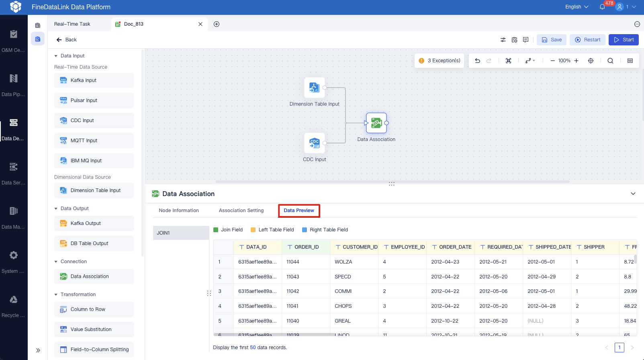The image size is (644, 360).
Task: Collapse the Data Output section
Action: click(x=56, y=209)
